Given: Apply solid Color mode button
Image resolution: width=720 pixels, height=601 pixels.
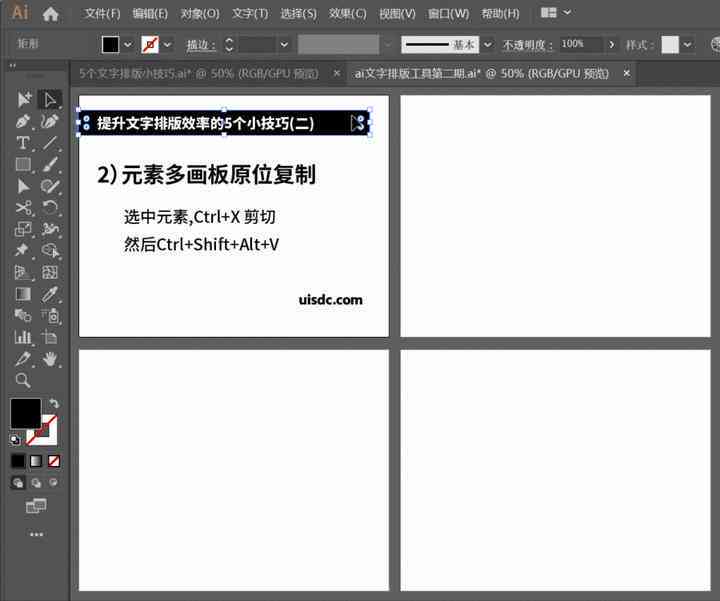Looking at the screenshot, I should 17,461.
